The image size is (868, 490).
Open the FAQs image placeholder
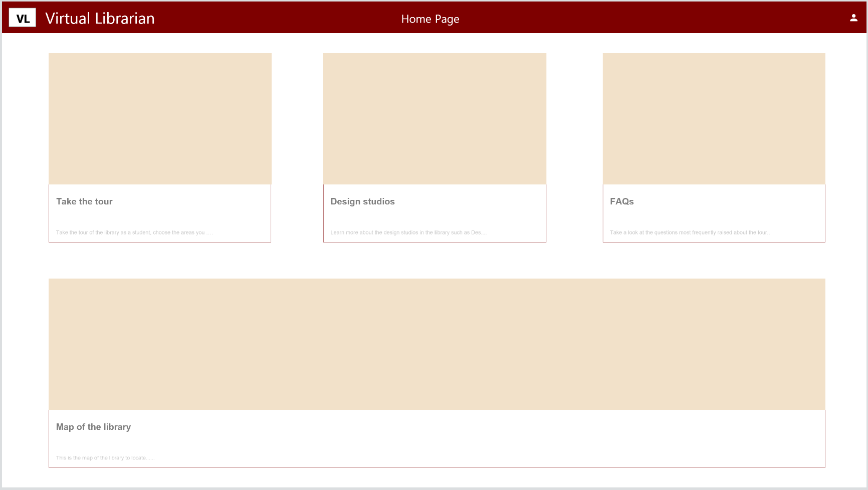coord(714,119)
